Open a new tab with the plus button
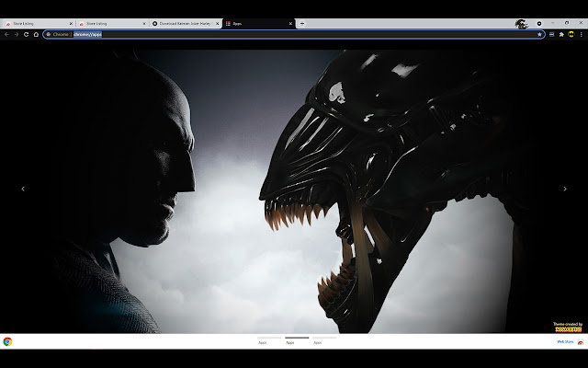This screenshot has width=588, height=368. [x=302, y=24]
